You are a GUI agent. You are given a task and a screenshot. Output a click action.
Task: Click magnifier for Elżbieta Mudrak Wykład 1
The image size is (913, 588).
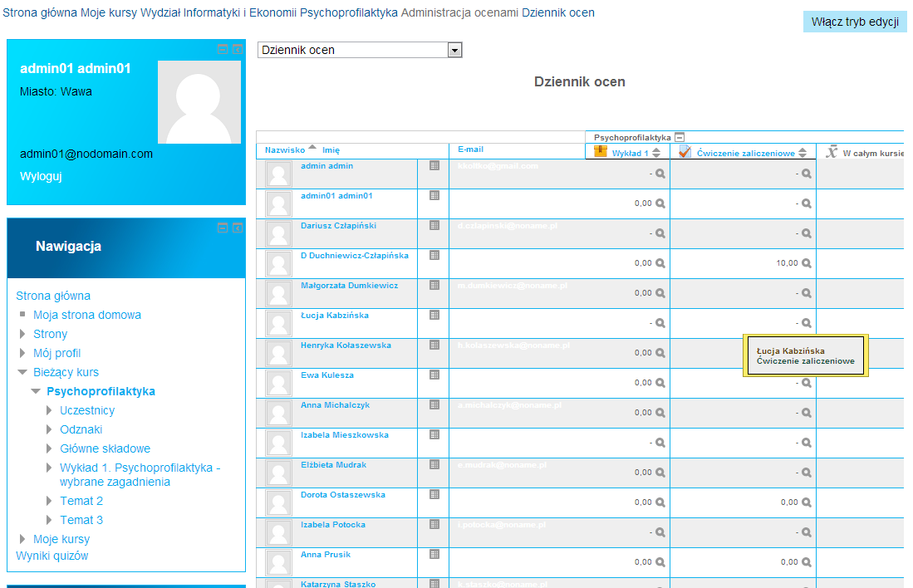pos(660,473)
